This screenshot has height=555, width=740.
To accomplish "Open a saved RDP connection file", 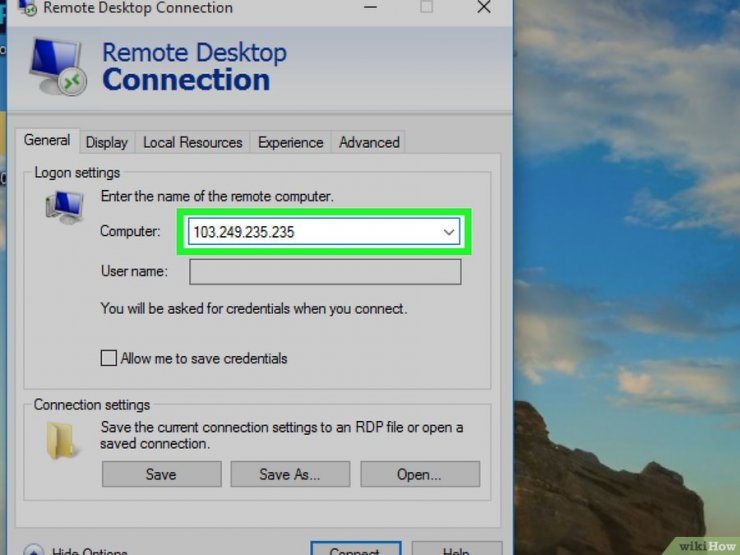I will tap(419, 474).
